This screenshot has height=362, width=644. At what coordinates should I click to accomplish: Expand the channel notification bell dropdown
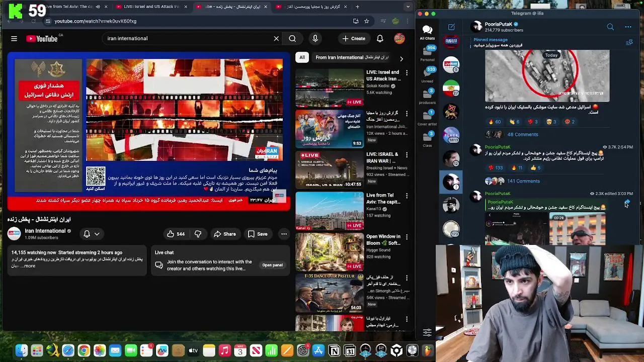(x=91, y=234)
